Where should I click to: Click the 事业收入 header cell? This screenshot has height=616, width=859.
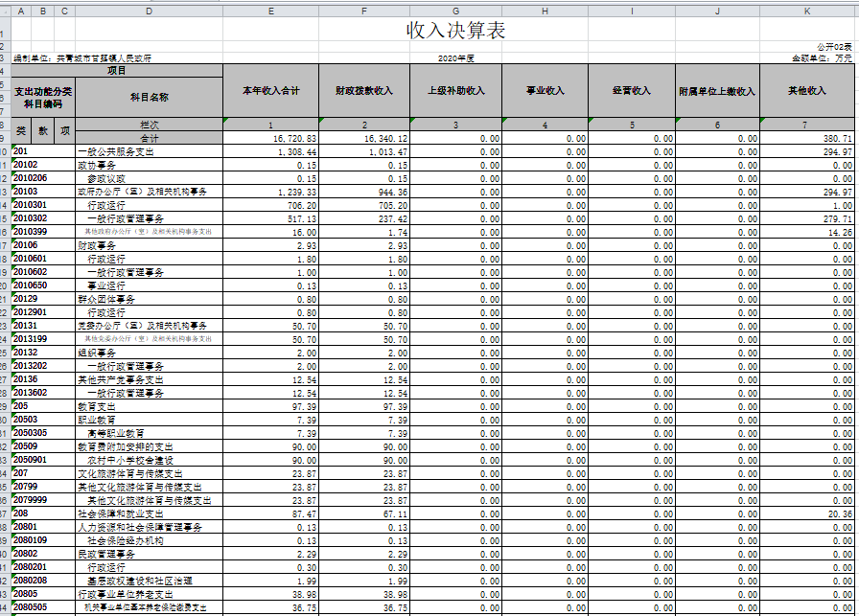coord(545,91)
